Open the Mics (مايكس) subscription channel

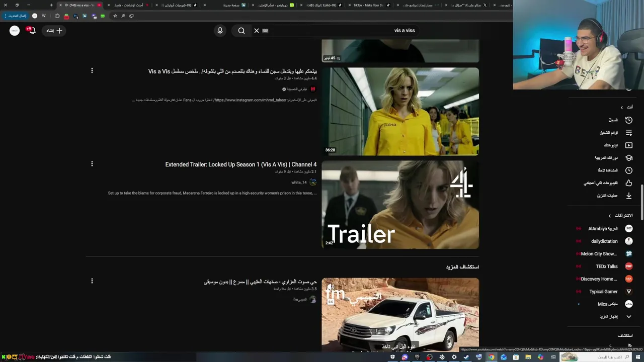(x=604, y=304)
